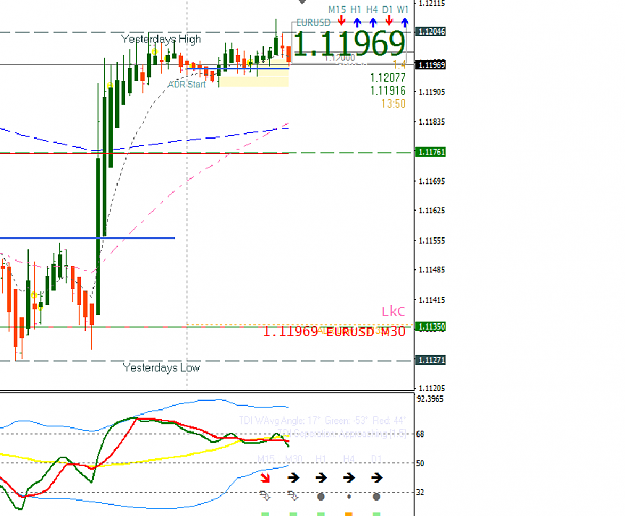Click the faint M30 label in TDI panel
The image size is (625, 516).
(293, 459)
